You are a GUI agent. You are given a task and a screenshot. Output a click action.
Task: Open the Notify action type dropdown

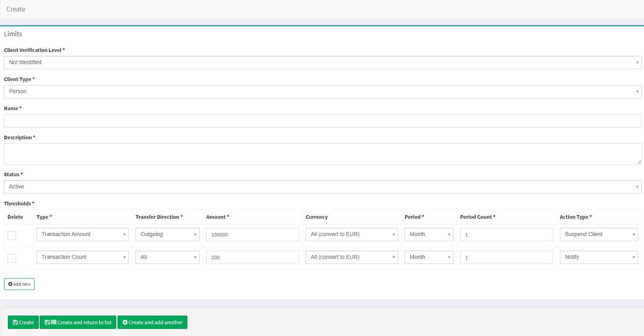pos(598,257)
